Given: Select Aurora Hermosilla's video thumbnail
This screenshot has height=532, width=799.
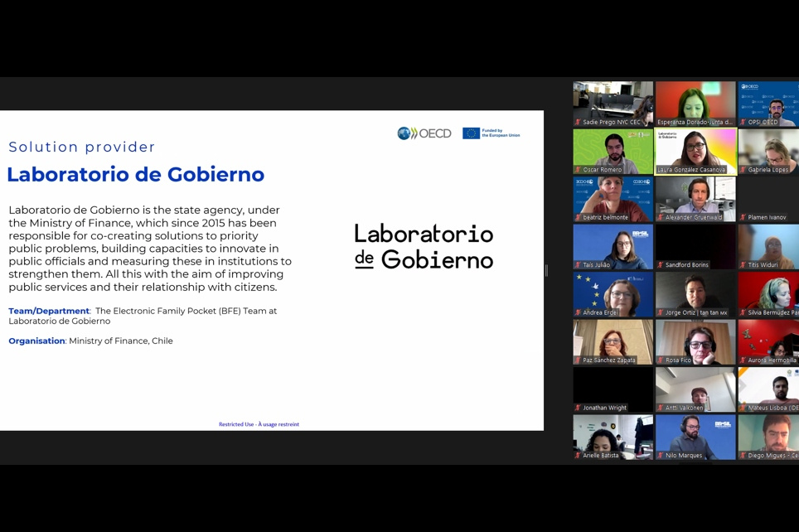Looking at the screenshot, I should coord(768,342).
